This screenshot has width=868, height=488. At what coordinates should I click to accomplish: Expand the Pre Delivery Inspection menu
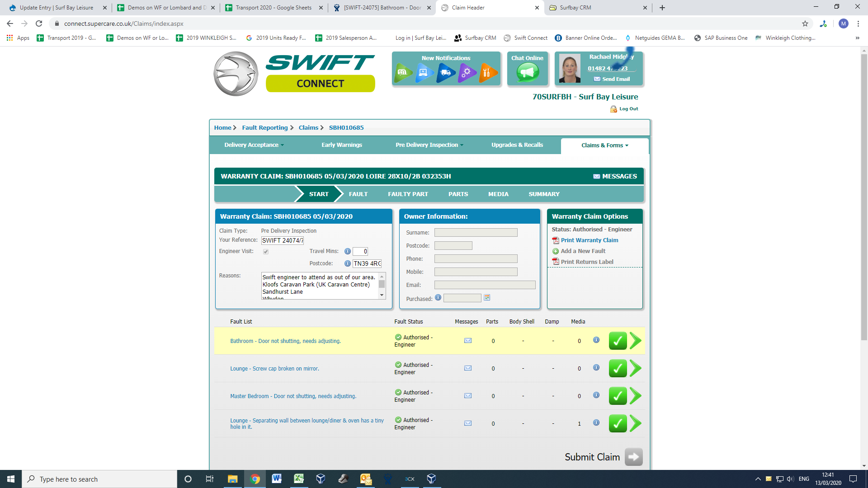point(429,145)
